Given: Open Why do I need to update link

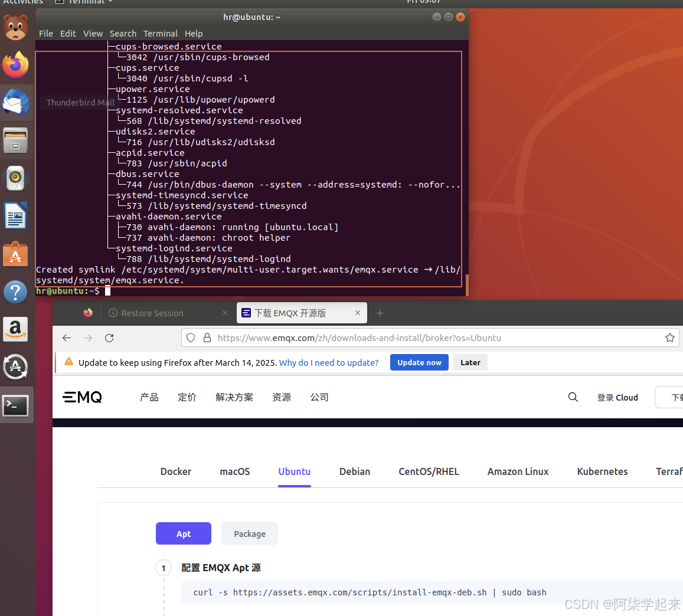Looking at the screenshot, I should [x=329, y=363].
